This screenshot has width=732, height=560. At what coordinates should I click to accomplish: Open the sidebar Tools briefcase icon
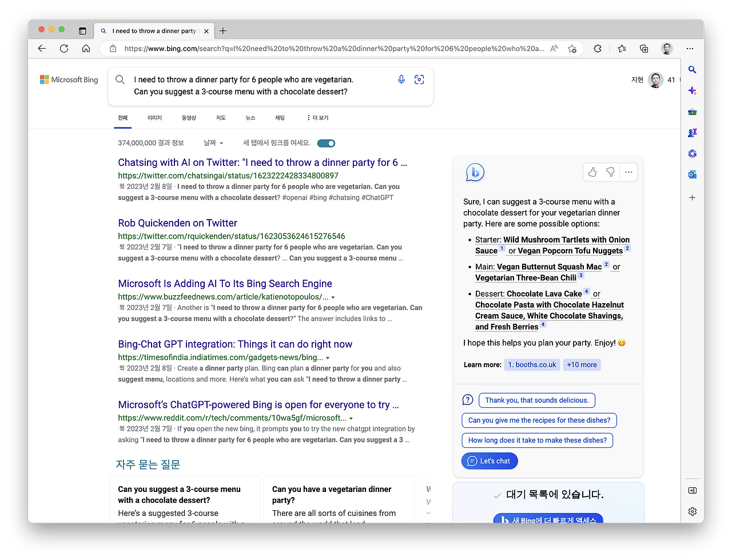coord(693,112)
